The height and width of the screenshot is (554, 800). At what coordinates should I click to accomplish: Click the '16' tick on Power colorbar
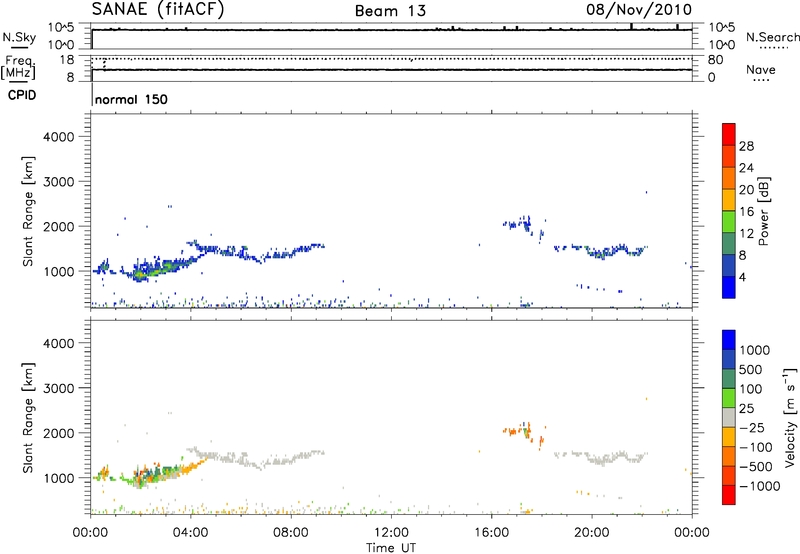(x=746, y=212)
